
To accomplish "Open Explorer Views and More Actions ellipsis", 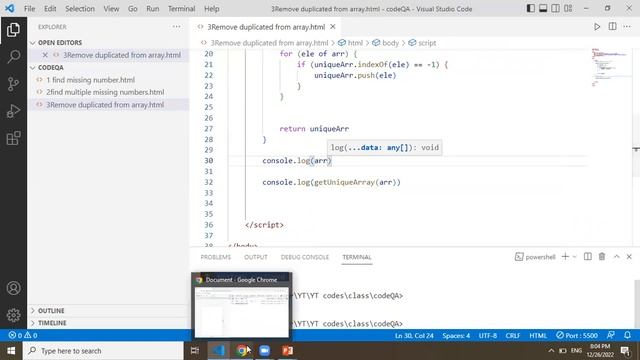I will click(x=176, y=27).
